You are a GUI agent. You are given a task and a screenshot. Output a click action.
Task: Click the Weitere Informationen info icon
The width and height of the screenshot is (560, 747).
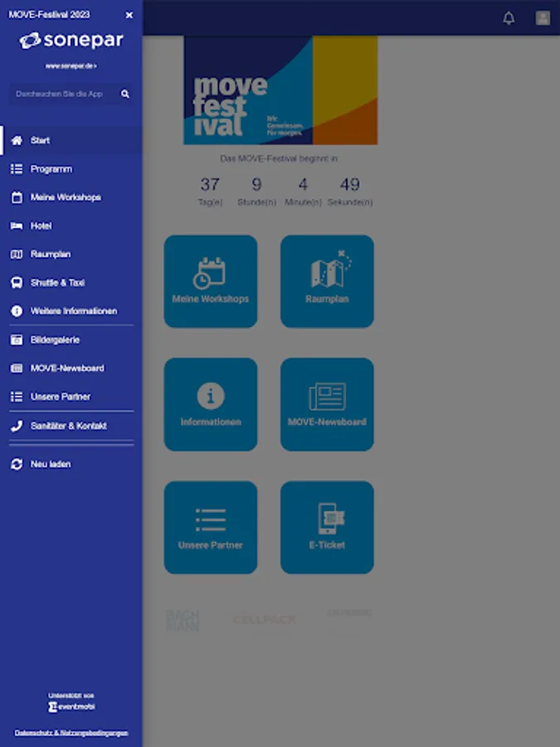17,311
